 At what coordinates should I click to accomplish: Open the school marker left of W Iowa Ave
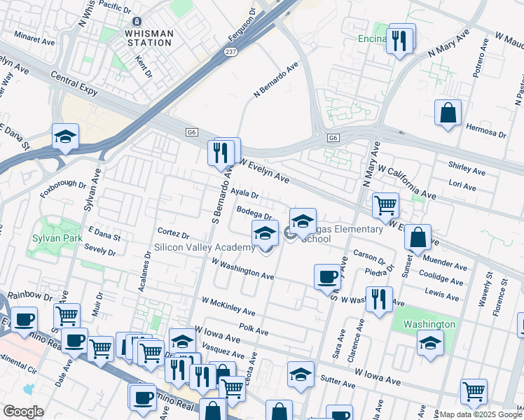[x=182, y=341]
